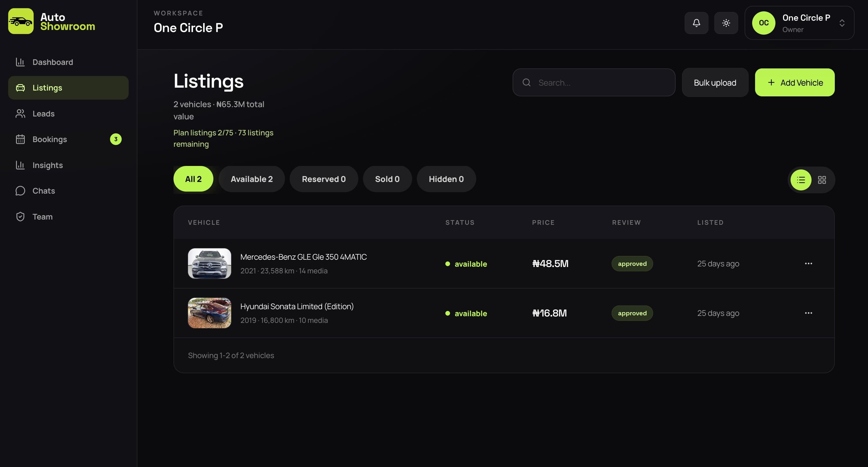This screenshot has width=868, height=467.
Task: Open Dashboard in sidebar
Action: tap(68, 62)
